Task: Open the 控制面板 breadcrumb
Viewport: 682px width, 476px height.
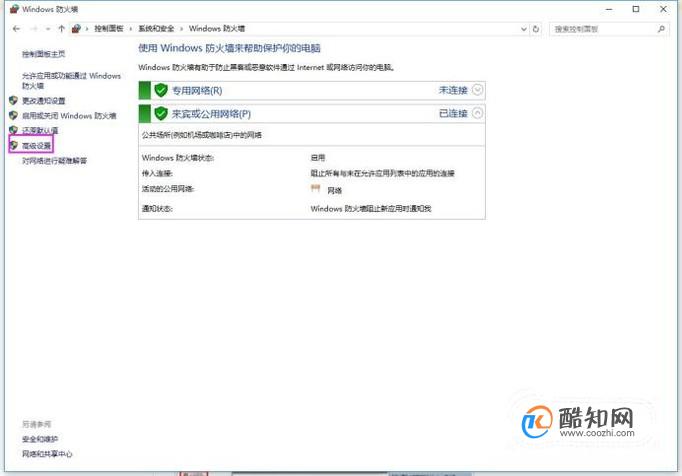Action: [109, 29]
